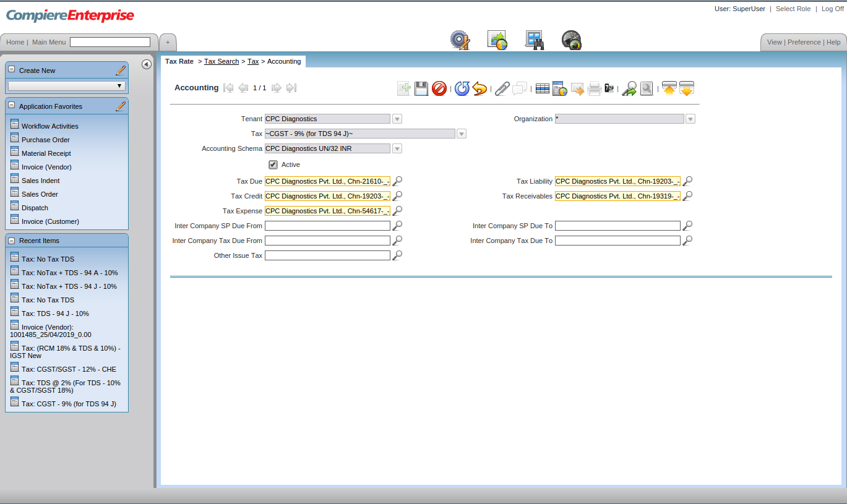Click the zoom-across magnifier with green arrow
Image resolution: width=847 pixels, height=504 pixels.
(x=629, y=88)
